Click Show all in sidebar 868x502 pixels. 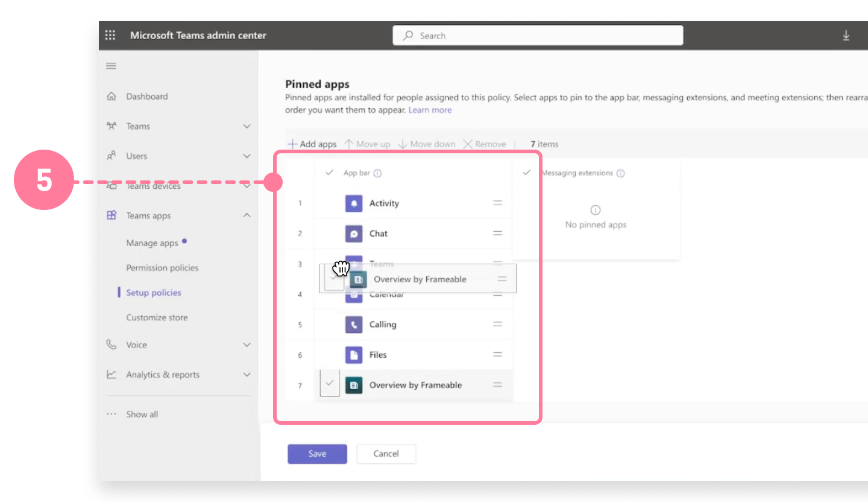pyautogui.click(x=142, y=415)
